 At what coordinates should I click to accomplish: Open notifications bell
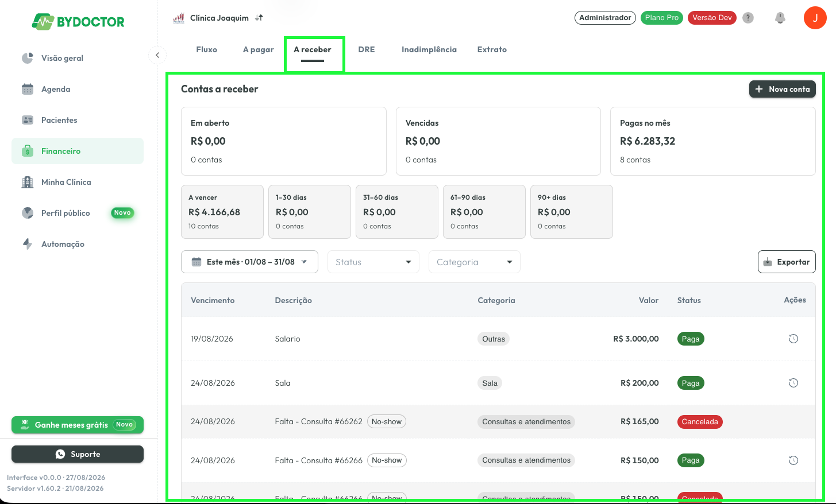tap(780, 18)
